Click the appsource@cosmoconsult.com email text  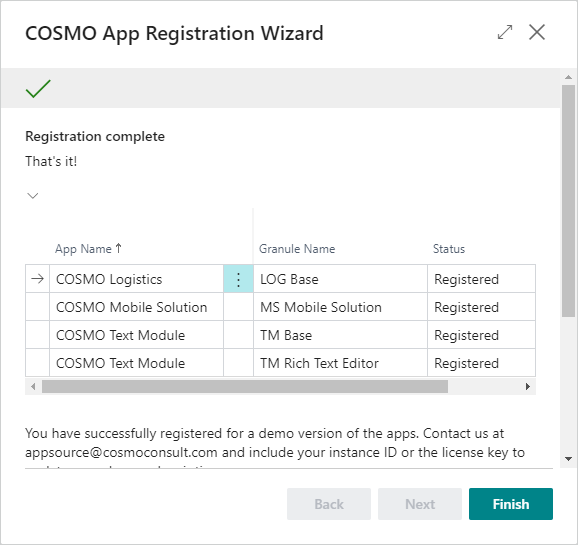(x=121, y=452)
